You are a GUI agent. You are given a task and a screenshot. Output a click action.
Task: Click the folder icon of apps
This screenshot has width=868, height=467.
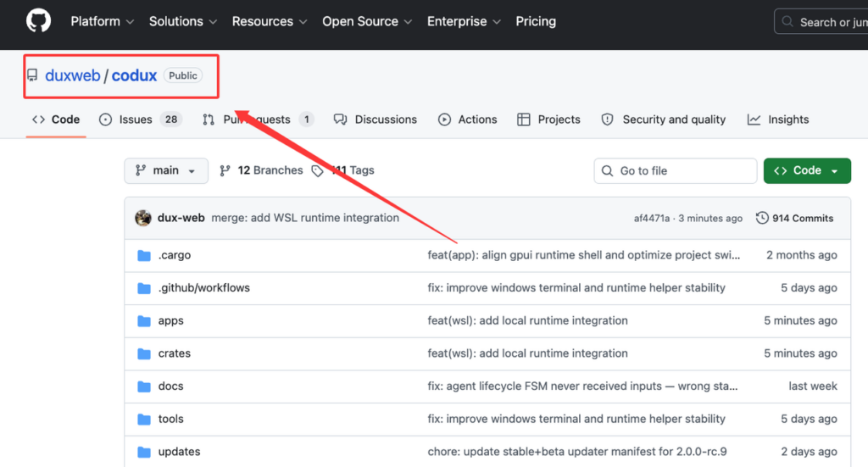click(x=144, y=320)
